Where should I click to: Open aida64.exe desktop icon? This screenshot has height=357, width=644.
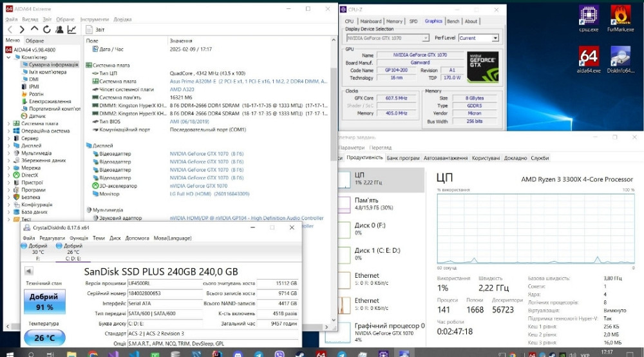pyautogui.click(x=589, y=59)
